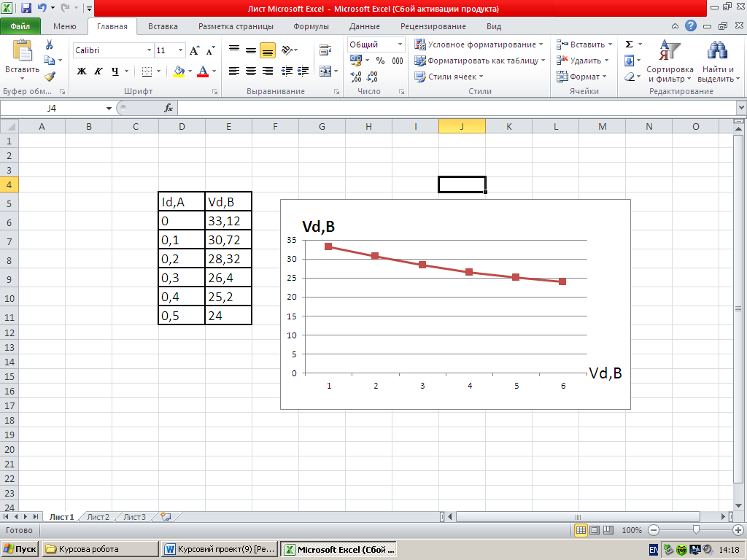Screen dimensions: 747x560
Task: Click the insert new worksheet tab icon
Action: [166, 516]
